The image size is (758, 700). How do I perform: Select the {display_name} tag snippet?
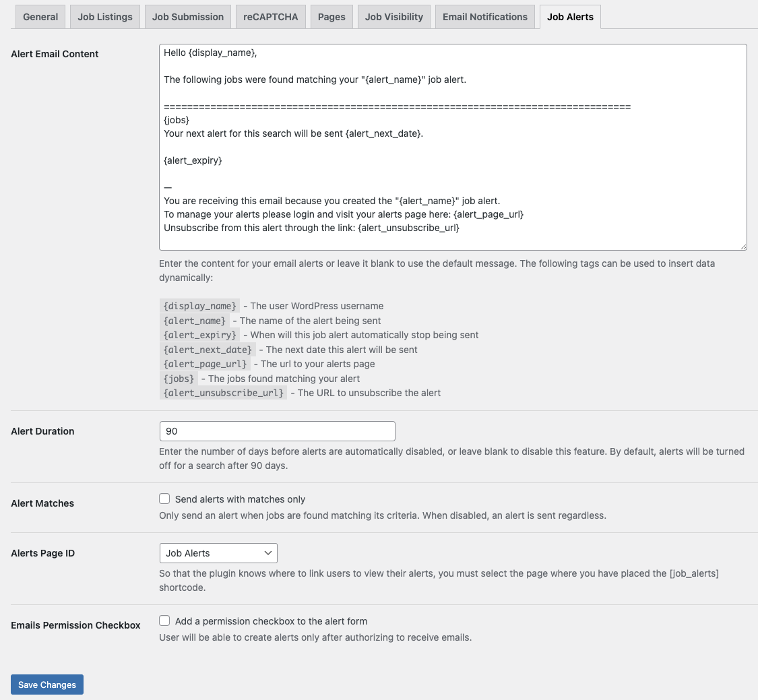click(199, 305)
